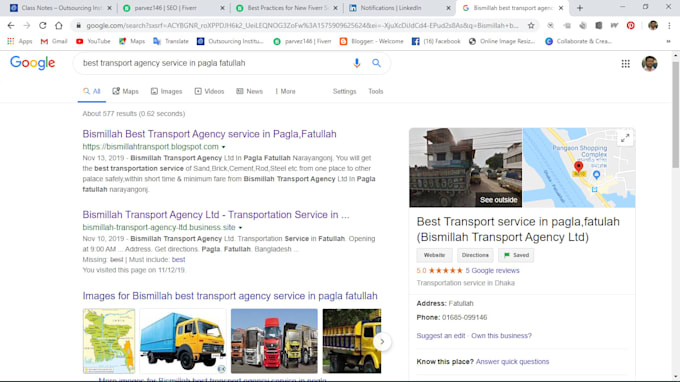Reload the current page
This screenshot has height=382, width=680.
(x=42, y=26)
